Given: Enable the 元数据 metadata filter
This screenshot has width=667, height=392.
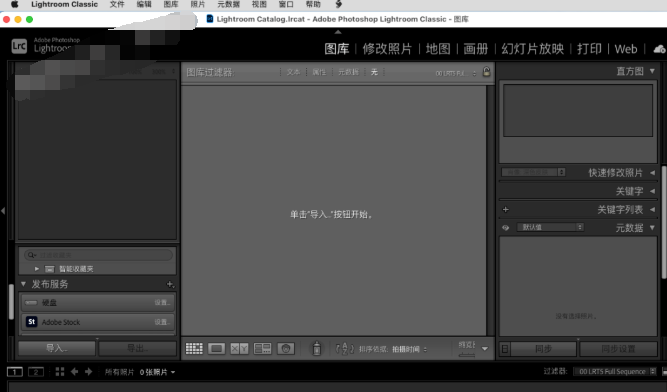Looking at the screenshot, I should point(348,72).
